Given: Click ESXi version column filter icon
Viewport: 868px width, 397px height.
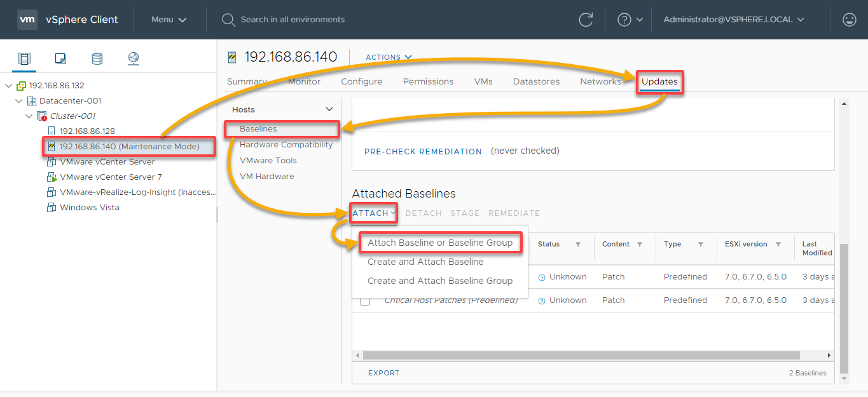Looking at the screenshot, I should [778, 245].
